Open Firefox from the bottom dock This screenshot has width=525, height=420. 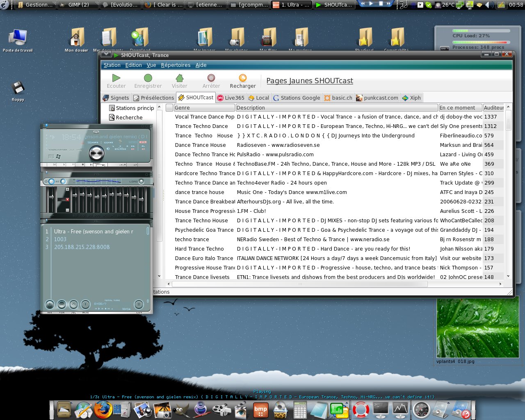coord(103,409)
